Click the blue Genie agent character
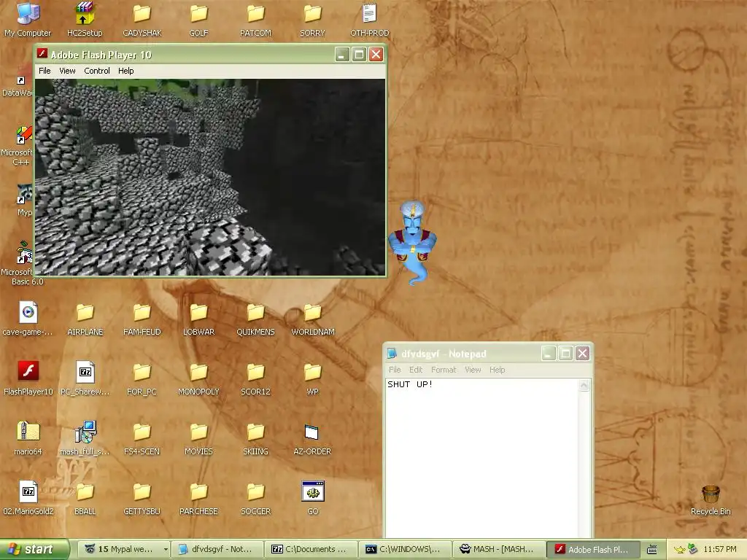Image resolution: width=747 pixels, height=560 pixels. 413,242
